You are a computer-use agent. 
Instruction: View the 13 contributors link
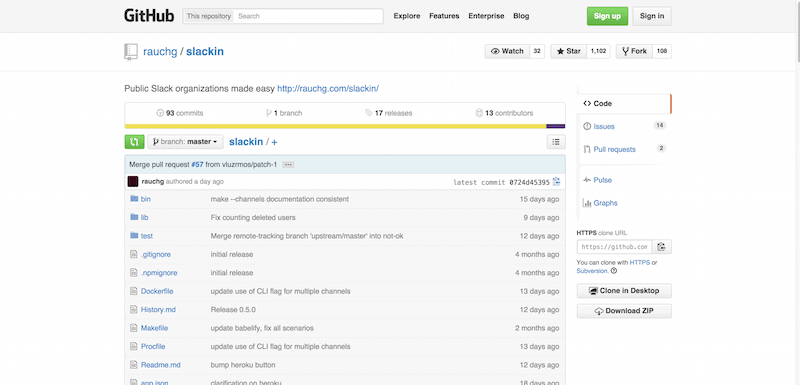(504, 113)
